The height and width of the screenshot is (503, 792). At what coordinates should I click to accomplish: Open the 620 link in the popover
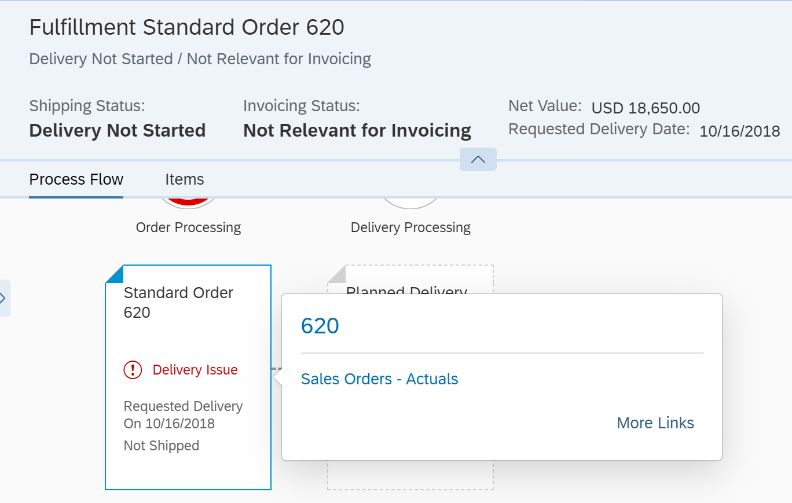click(x=320, y=326)
